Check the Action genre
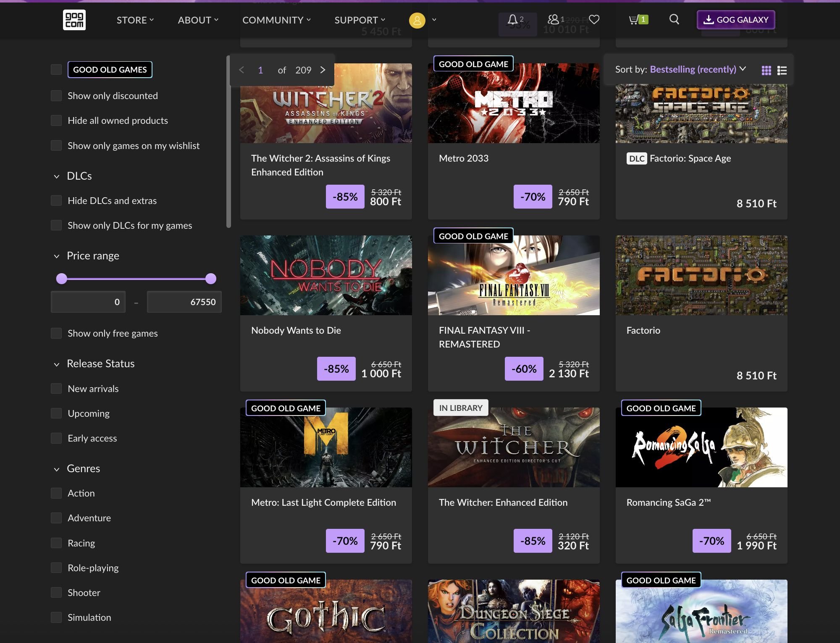Screen dimensions: 840x643 56,493
